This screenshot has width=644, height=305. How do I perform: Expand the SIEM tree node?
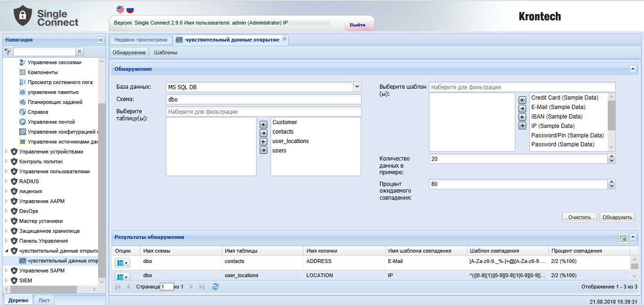click(7, 280)
